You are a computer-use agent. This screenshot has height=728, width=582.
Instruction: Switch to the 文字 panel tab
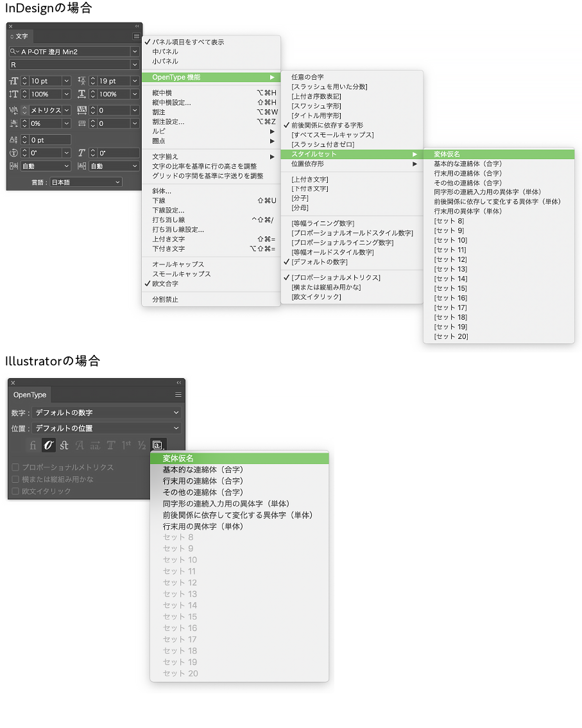[19, 36]
